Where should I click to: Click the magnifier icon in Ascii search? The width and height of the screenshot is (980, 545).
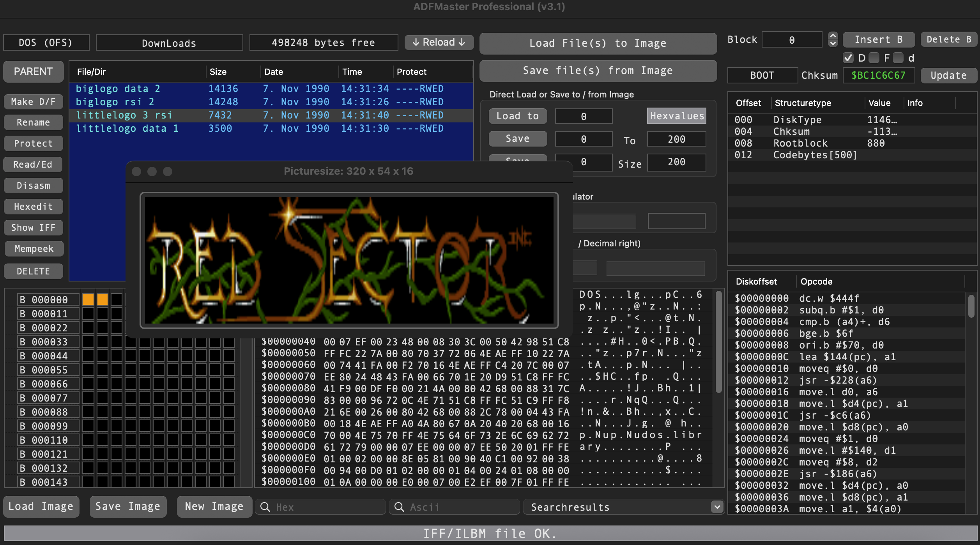click(x=399, y=507)
